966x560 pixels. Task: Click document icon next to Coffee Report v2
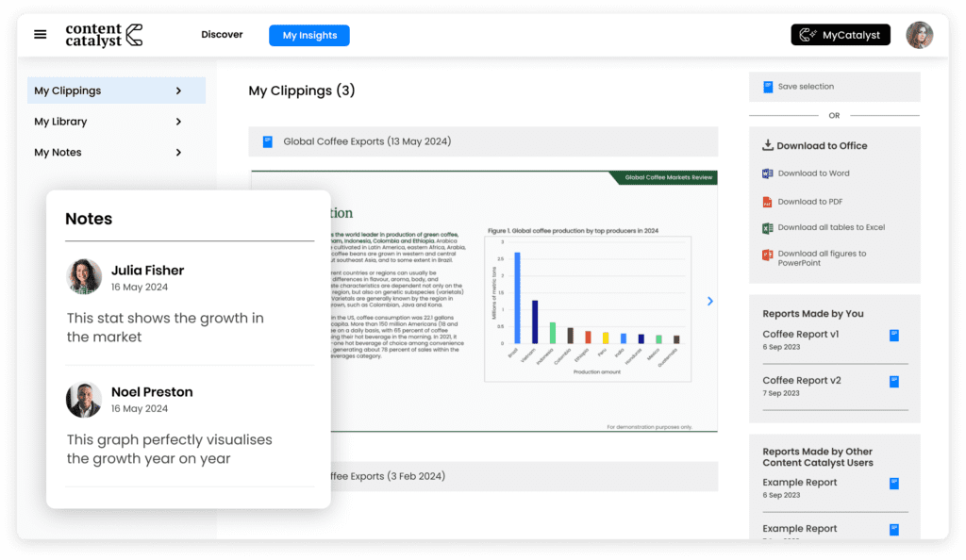click(x=894, y=381)
